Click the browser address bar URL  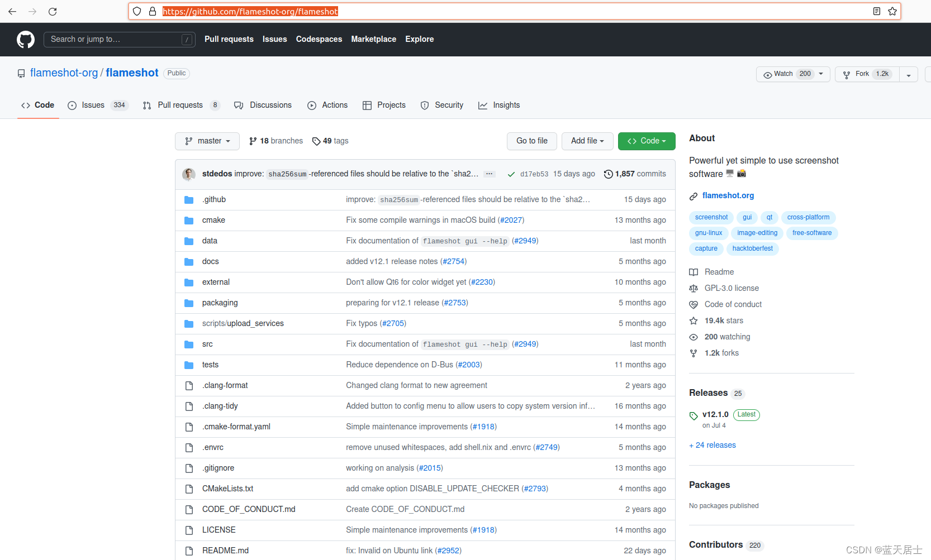[x=250, y=11]
